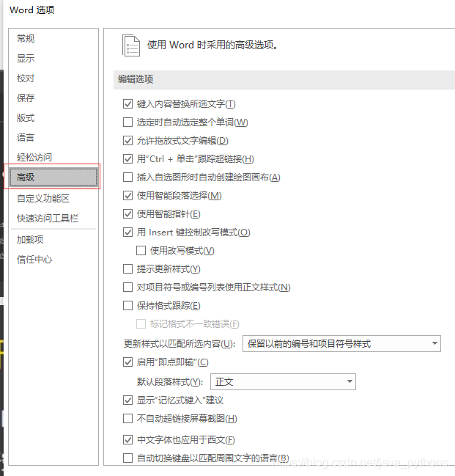The width and height of the screenshot is (455, 476).
Task: Enable 使用改写模式 checkbox
Action: [141, 250]
